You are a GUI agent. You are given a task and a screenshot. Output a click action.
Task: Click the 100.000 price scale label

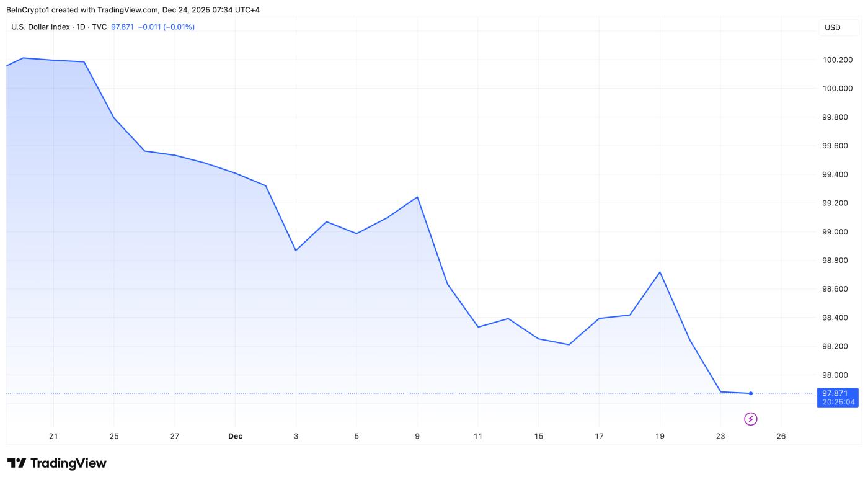coord(837,89)
